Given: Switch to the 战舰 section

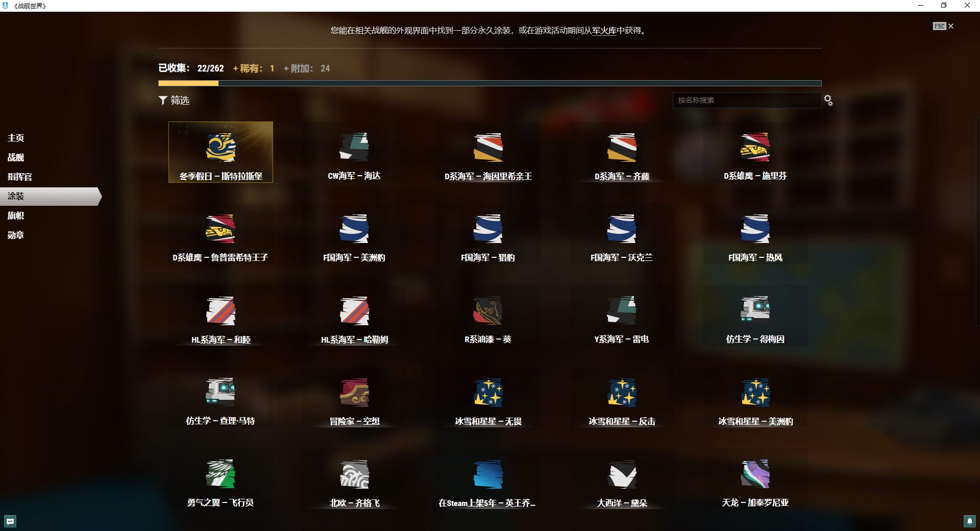Looking at the screenshot, I should pos(16,157).
